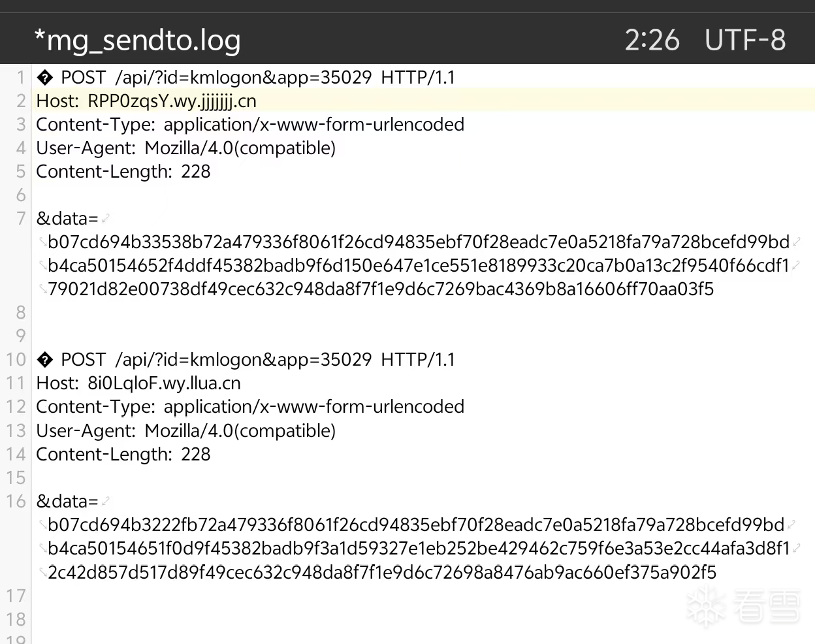Click the wrap arrow after &data= on line 16
Viewport: 815px width, 644px height.
click(x=106, y=502)
